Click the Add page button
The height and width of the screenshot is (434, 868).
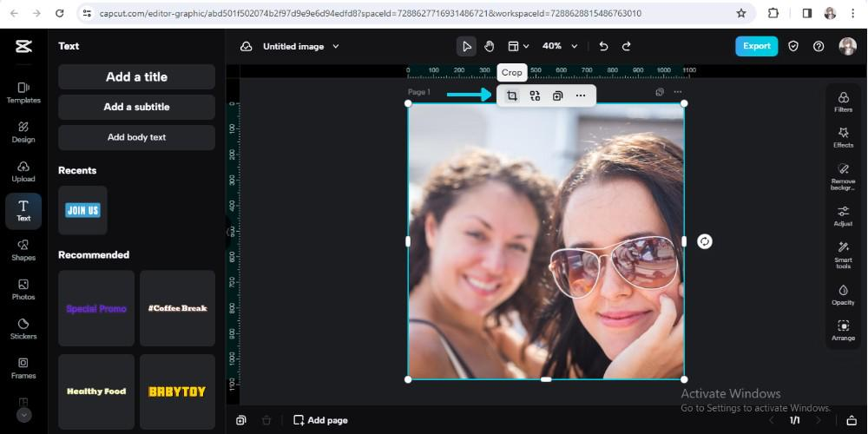pyautogui.click(x=320, y=420)
